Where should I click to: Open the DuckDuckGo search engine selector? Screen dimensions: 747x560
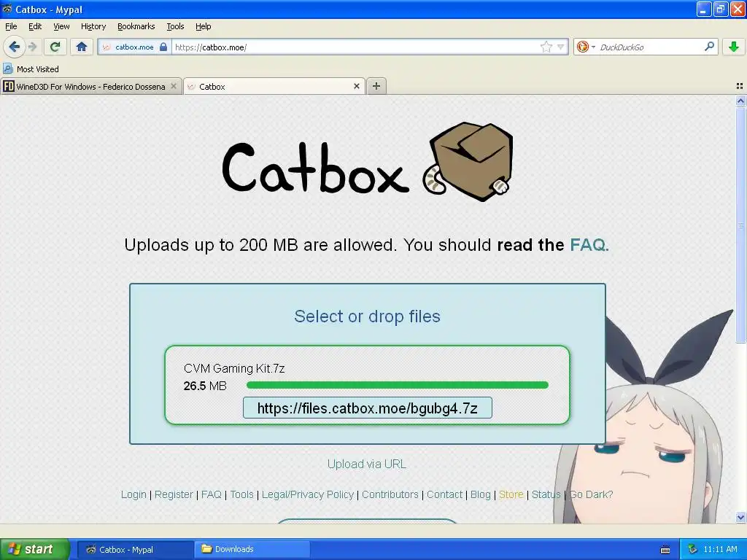(x=586, y=47)
